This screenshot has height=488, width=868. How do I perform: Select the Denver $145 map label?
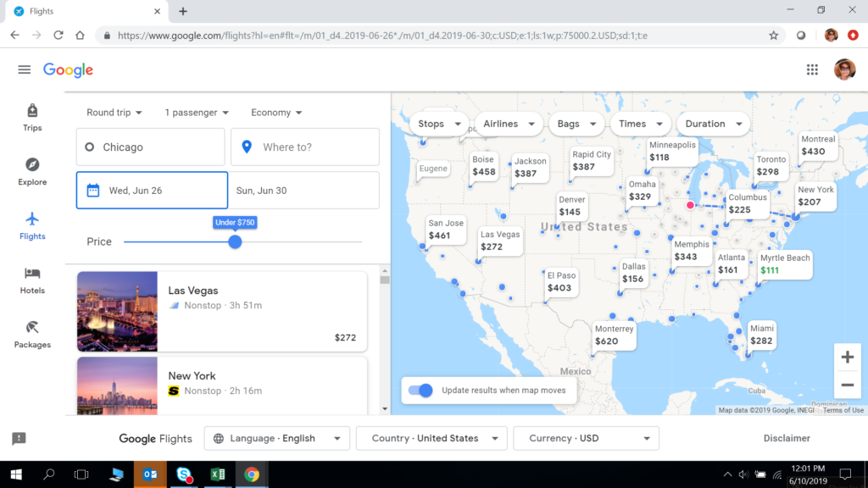[x=572, y=206]
